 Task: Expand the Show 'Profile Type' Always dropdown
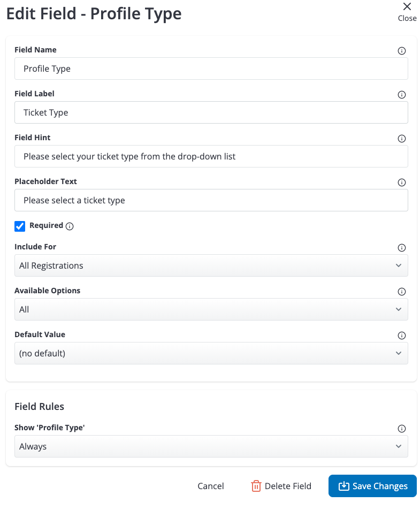click(211, 446)
